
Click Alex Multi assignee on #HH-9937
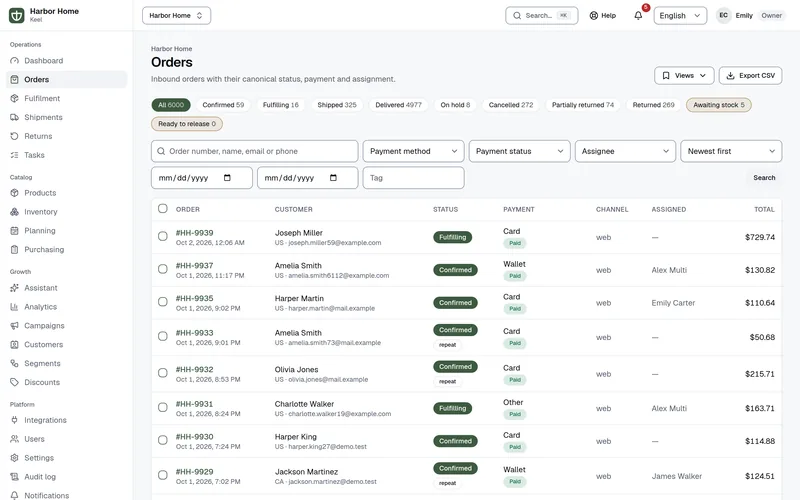(x=669, y=270)
